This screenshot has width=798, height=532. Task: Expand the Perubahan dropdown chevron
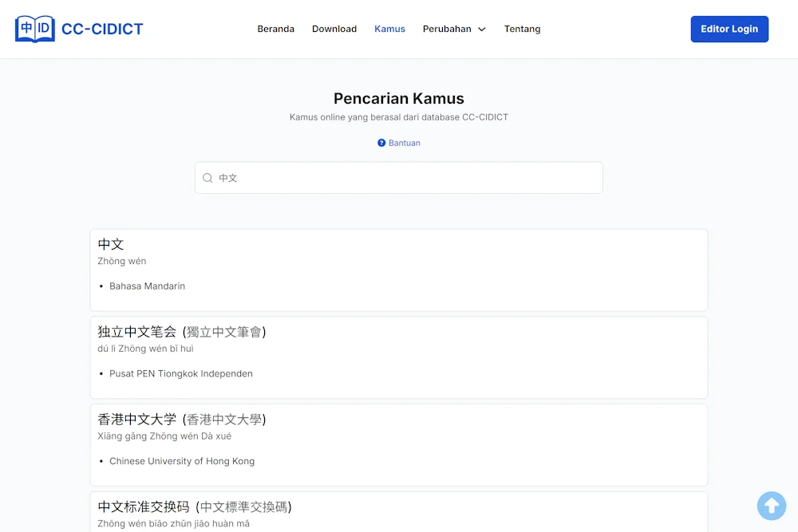point(482,29)
